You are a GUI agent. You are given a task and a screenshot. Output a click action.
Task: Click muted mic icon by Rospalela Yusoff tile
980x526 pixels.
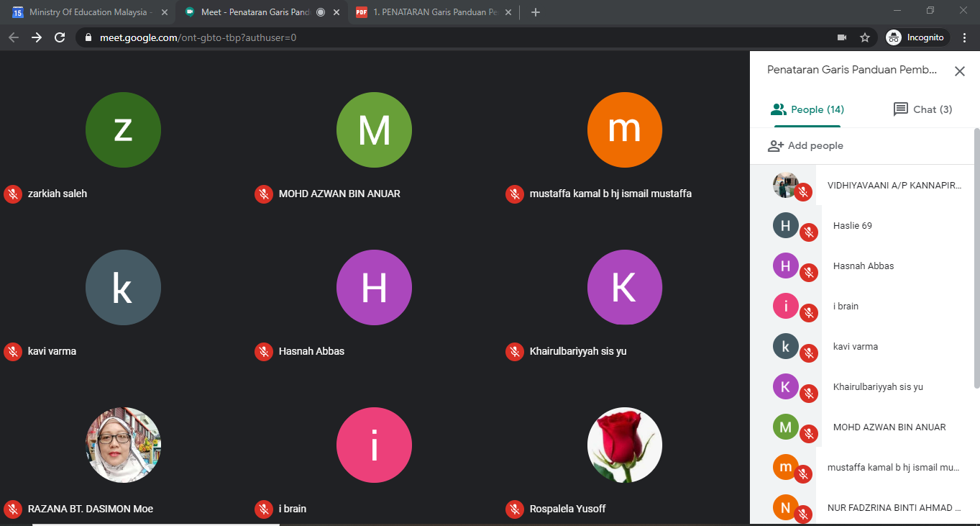tap(514, 509)
